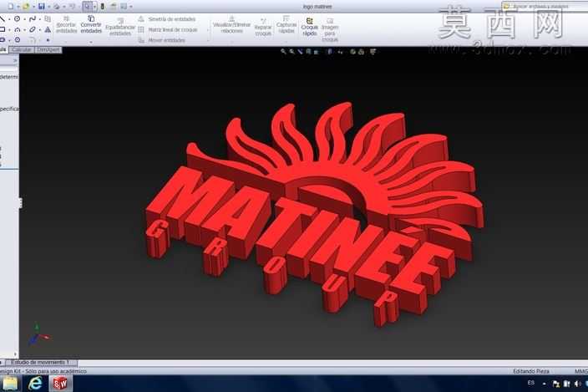Click the SolidWorks taskbar icon

click(x=60, y=384)
